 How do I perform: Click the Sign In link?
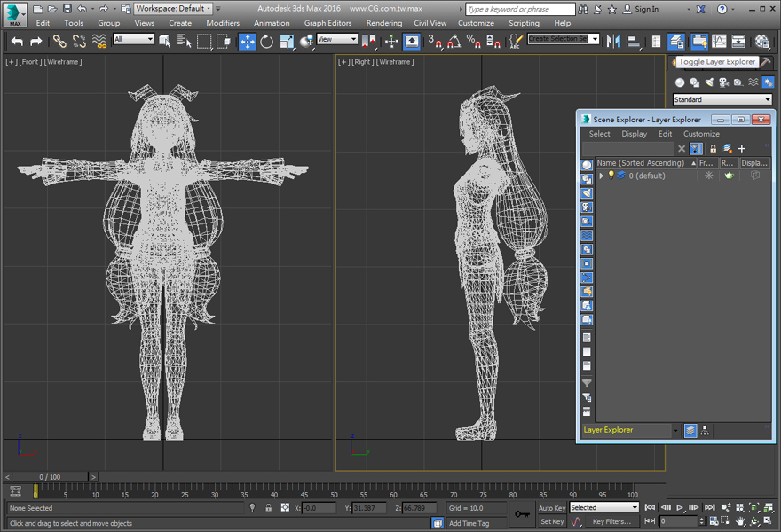pyautogui.click(x=646, y=9)
